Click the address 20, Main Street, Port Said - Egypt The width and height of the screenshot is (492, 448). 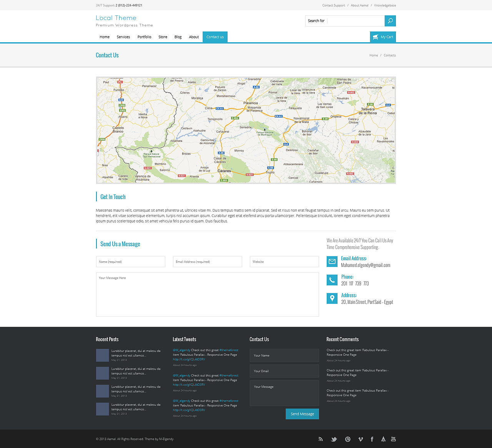tap(367, 302)
